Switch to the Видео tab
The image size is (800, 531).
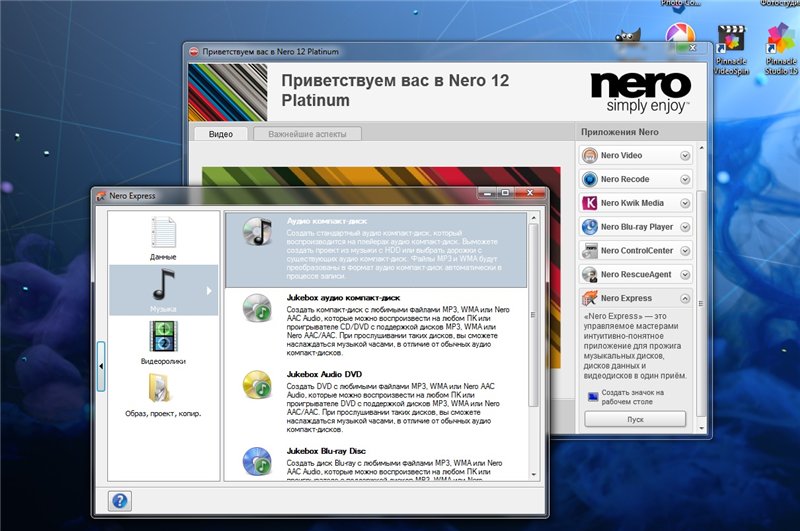coord(220,134)
